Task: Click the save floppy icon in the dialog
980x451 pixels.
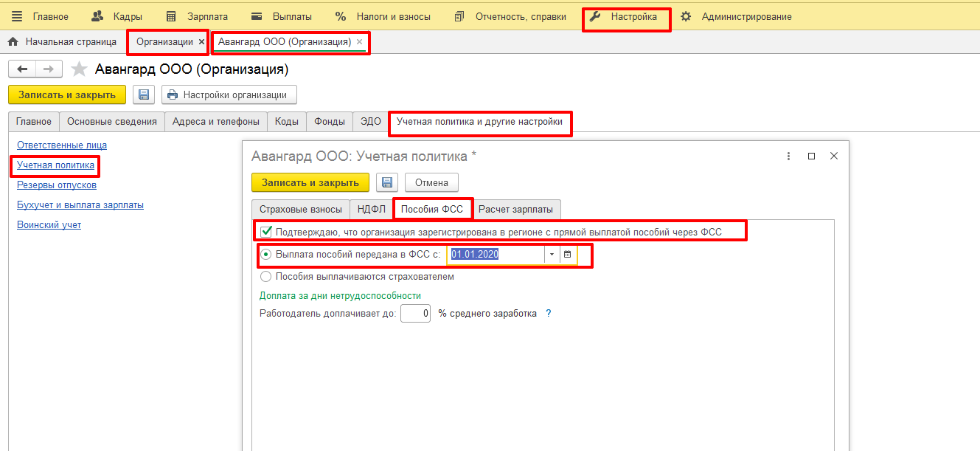Action: tap(388, 182)
